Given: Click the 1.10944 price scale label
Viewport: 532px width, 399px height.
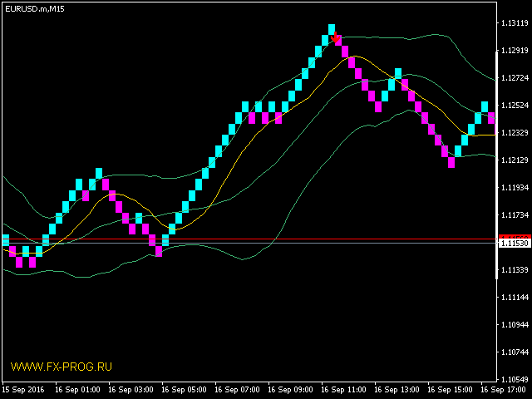Looking at the screenshot, I should [515, 325].
